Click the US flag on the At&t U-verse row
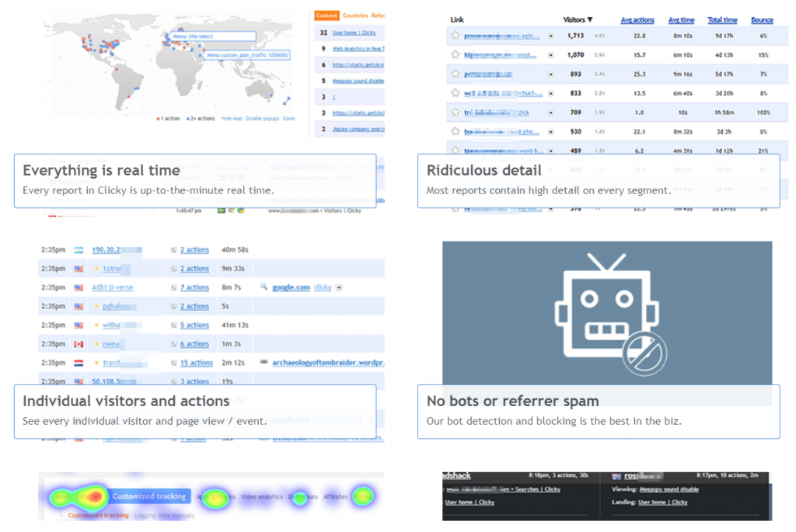 pyautogui.click(x=79, y=287)
